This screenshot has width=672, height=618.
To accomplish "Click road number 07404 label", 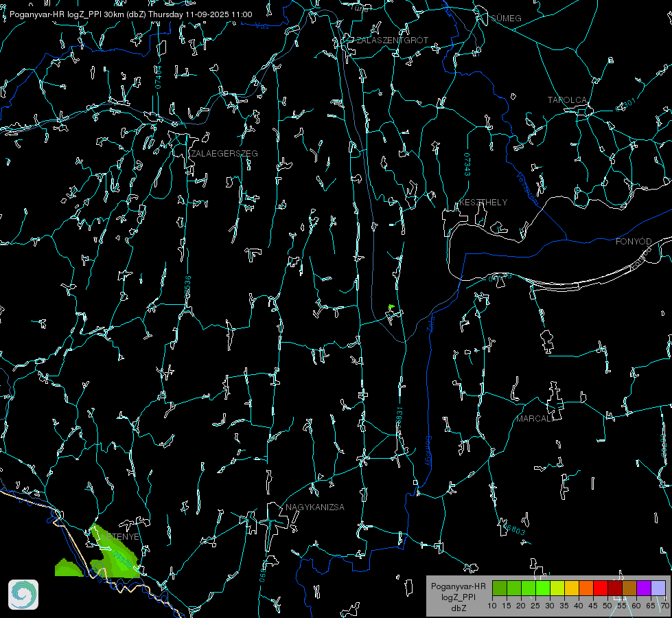I will point(159,77).
